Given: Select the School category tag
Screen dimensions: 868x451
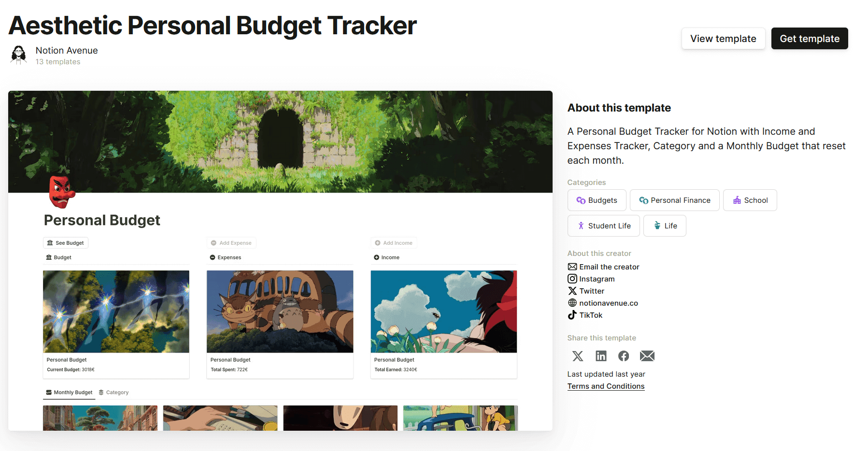Looking at the screenshot, I should [750, 200].
